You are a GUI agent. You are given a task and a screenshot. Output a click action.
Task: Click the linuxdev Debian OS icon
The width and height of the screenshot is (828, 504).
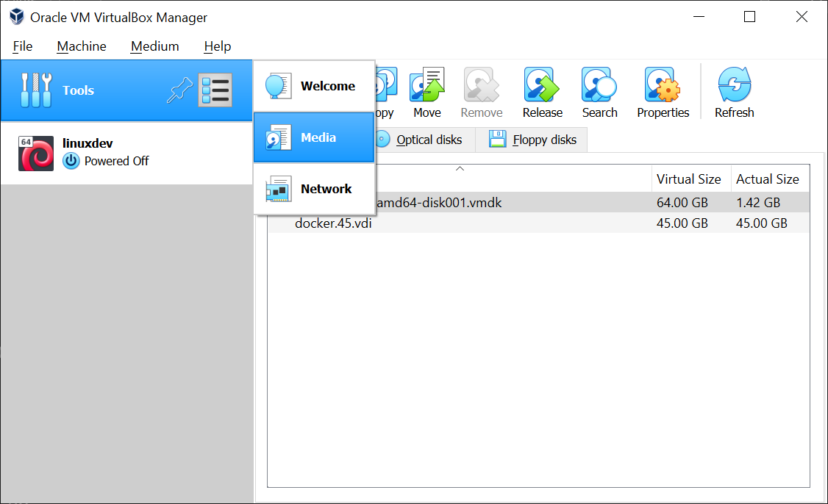(36, 154)
